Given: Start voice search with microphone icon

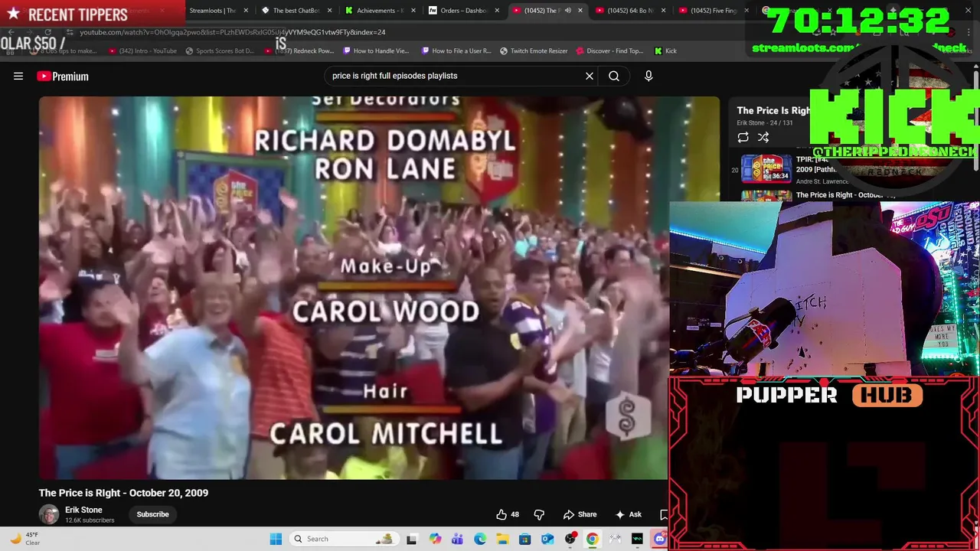Looking at the screenshot, I should tap(648, 76).
